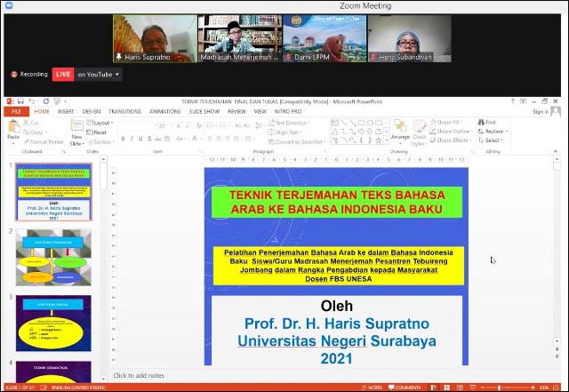Image resolution: width=569 pixels, height=392 pixels.
Task: Click the Reset slide icon
Action: (90, 132)
